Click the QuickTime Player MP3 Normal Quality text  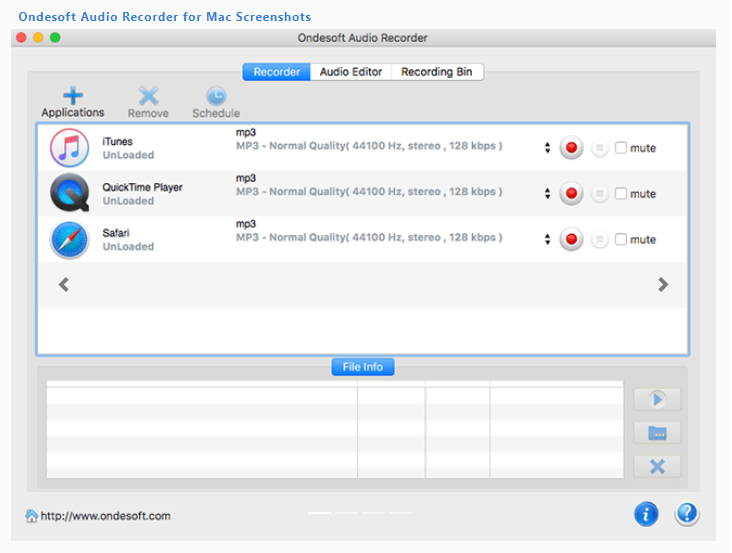coord(369,191)
